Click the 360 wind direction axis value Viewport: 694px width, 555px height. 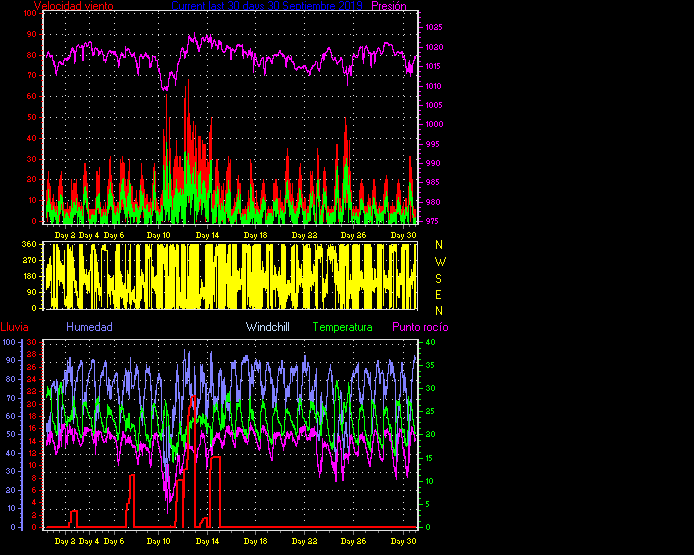tap(29, 244)
